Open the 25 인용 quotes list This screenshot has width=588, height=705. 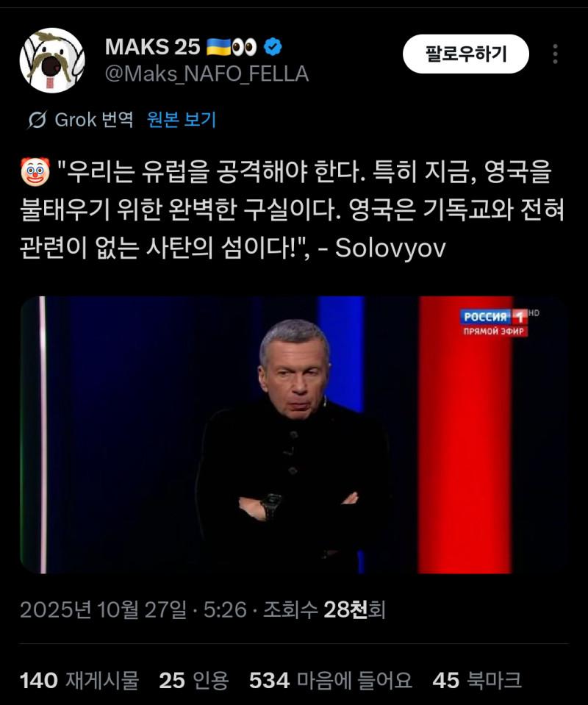pyautogui.click(x=194, y=680)
